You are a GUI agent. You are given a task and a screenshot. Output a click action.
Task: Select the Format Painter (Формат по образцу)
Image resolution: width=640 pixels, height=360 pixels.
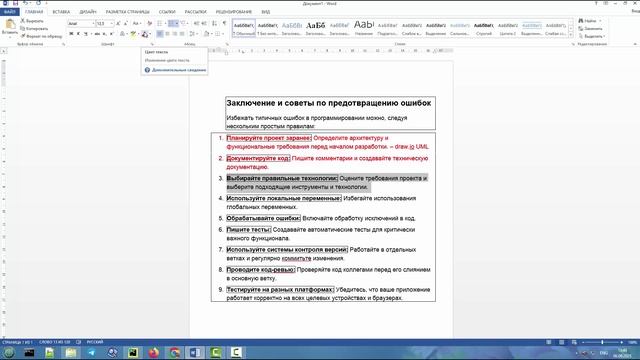coord(41,36)
